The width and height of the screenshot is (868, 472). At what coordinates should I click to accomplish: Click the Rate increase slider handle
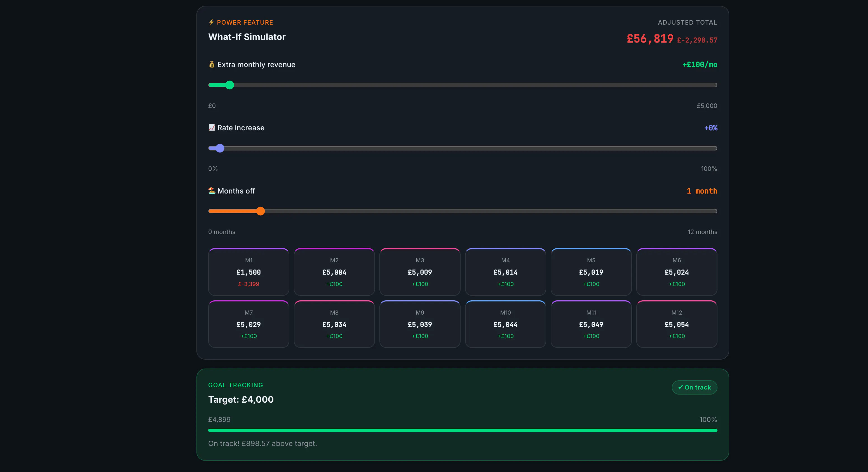point(220,148)
